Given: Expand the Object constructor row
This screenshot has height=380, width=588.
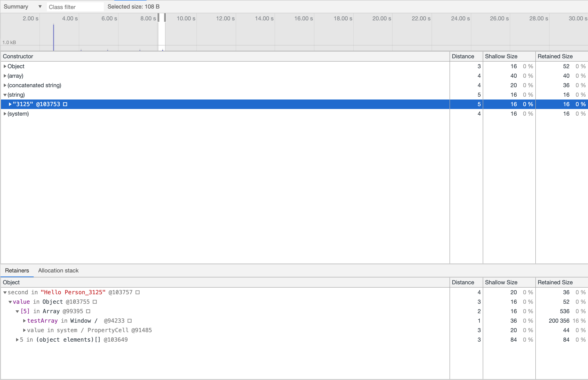Looking at the screenshot, I should [5, 66].
